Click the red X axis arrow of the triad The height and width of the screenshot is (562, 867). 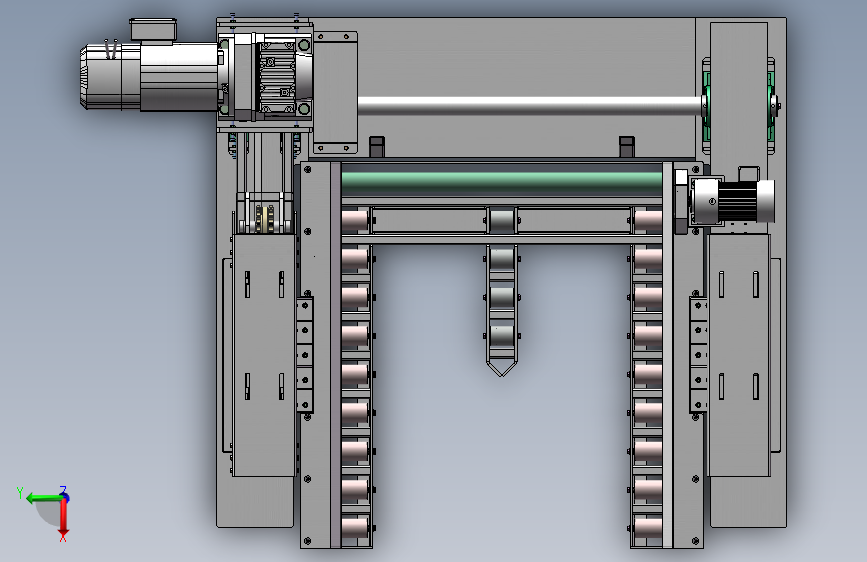click(x=64, y=518)
